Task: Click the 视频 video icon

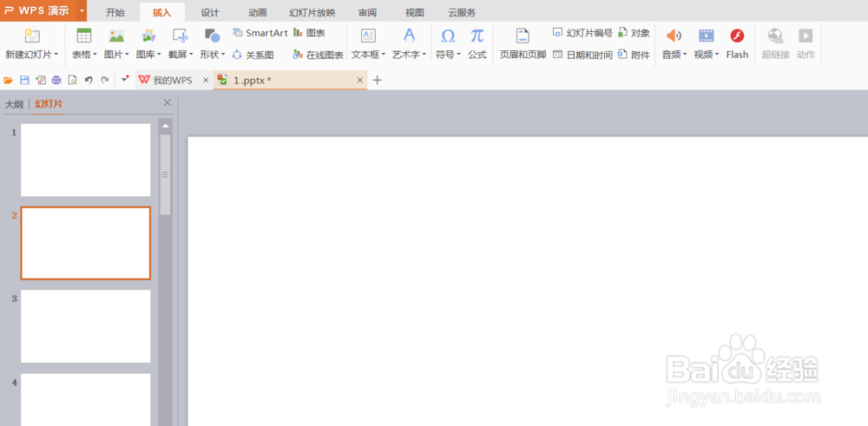Action: pyautogui.click(x=706, y=36)
